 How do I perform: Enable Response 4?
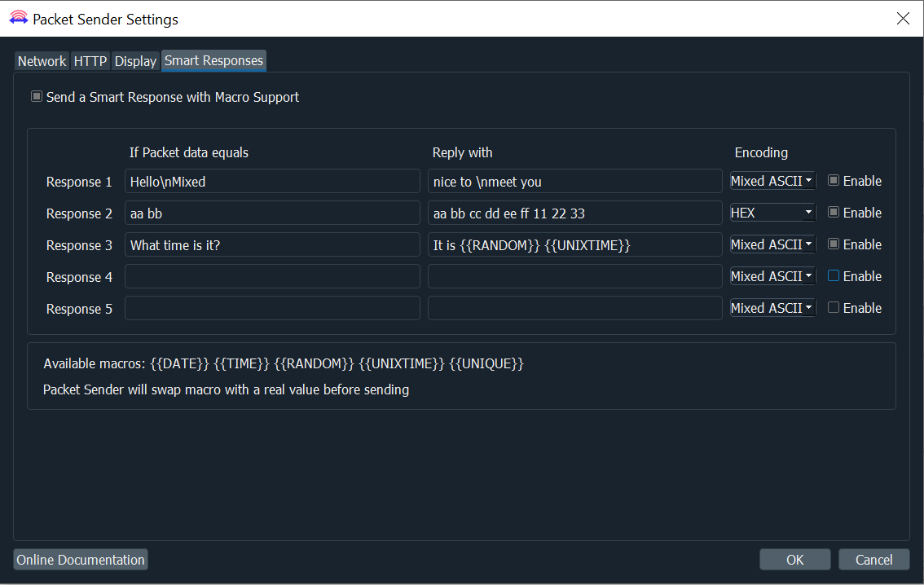[833, 276]
